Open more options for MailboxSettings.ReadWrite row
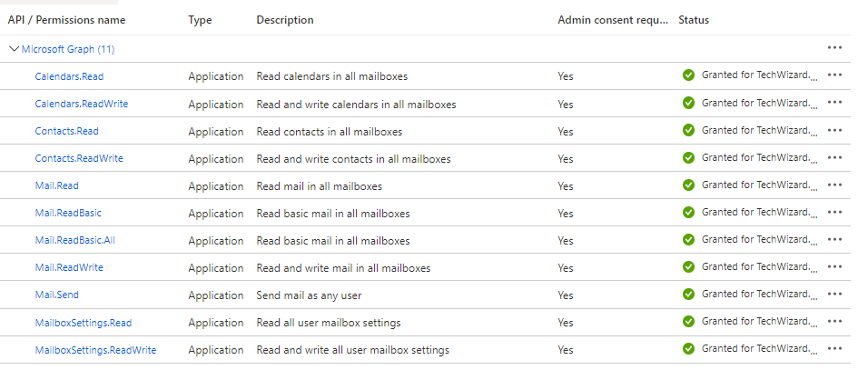The image size is (868, 380). pos(834,349)
